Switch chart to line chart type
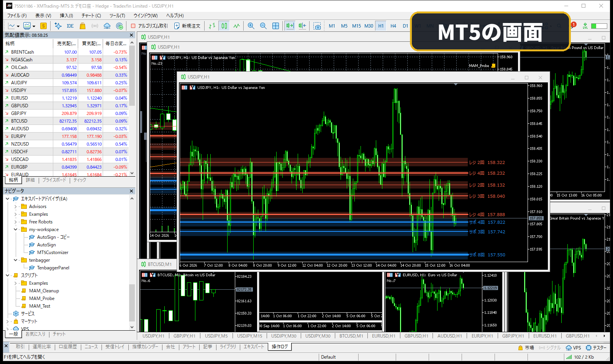This screenshot has width=613, height=364. click(236, 26)
